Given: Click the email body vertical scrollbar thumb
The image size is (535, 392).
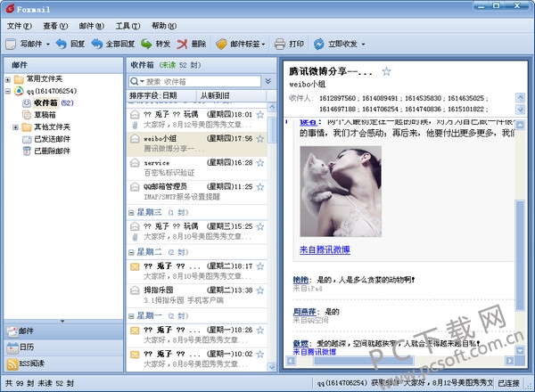Looking at the screenshot, I should pos(520,256).
